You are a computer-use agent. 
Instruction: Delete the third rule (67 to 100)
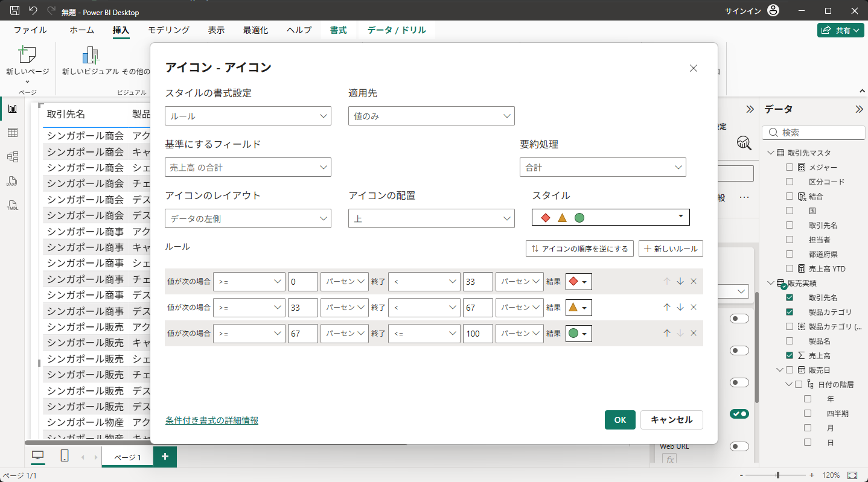tap(694, 333)
